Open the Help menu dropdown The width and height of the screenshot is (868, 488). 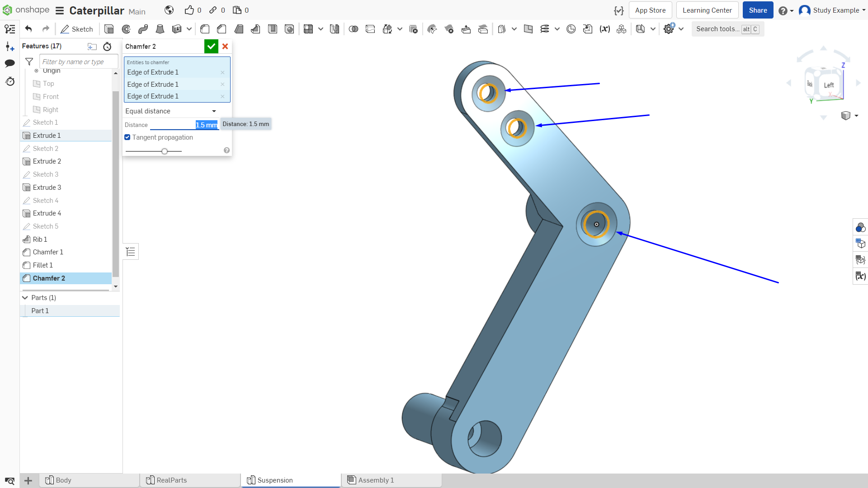(786, 10)
